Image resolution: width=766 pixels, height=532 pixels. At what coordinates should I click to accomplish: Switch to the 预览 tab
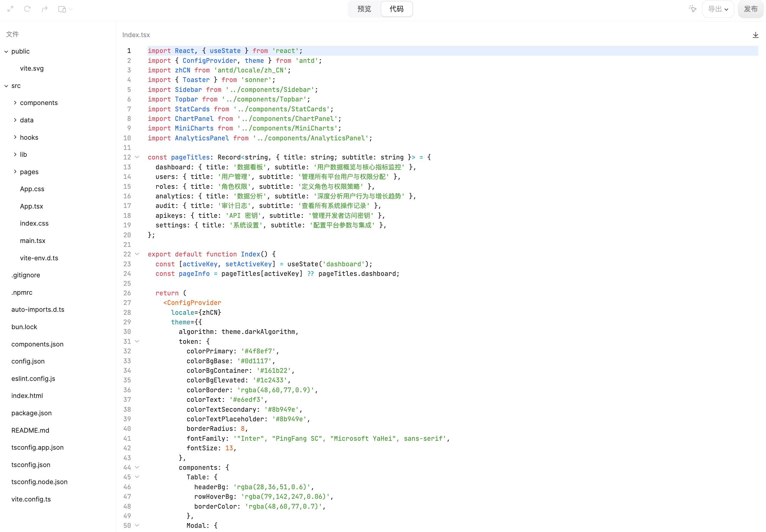[x=364, y=9]
